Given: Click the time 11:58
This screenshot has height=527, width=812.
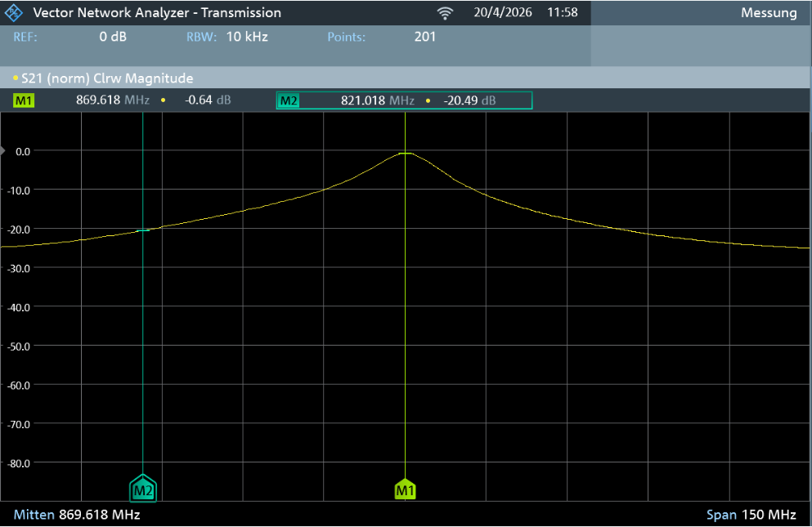Looking at the screenshot, I should pos(563,12).
